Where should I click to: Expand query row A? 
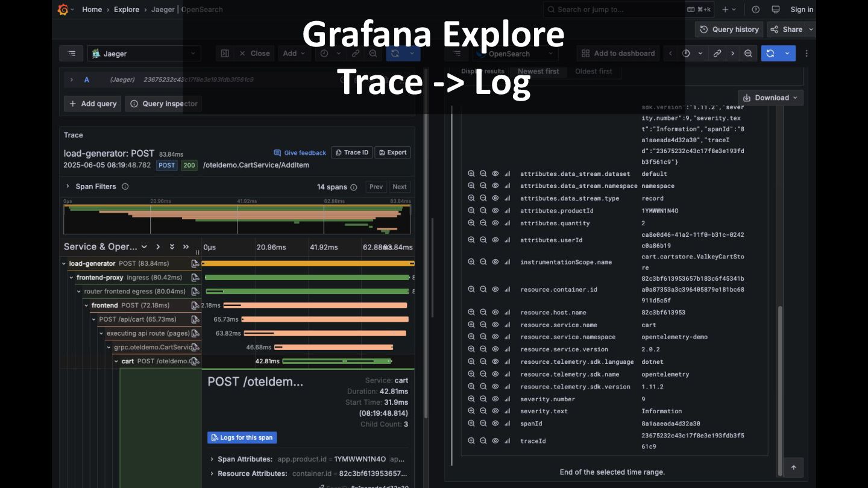pyautogui.click(x=71, y=80)
